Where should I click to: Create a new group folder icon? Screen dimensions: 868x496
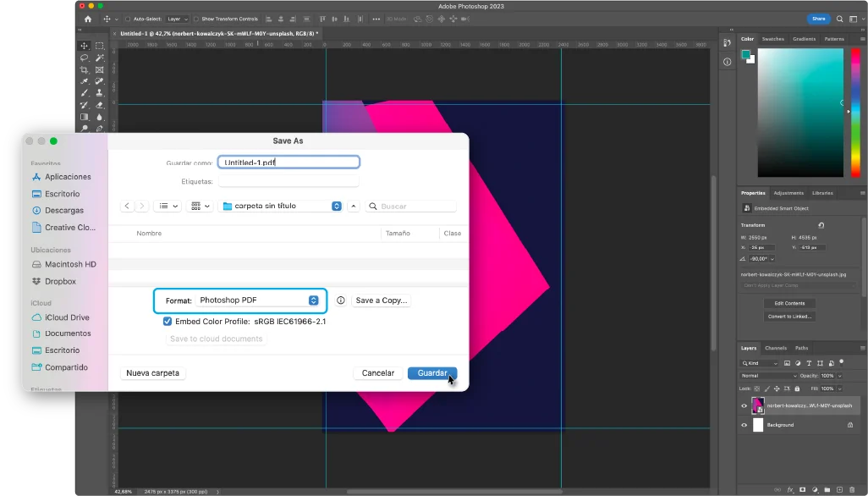(827, 490)
